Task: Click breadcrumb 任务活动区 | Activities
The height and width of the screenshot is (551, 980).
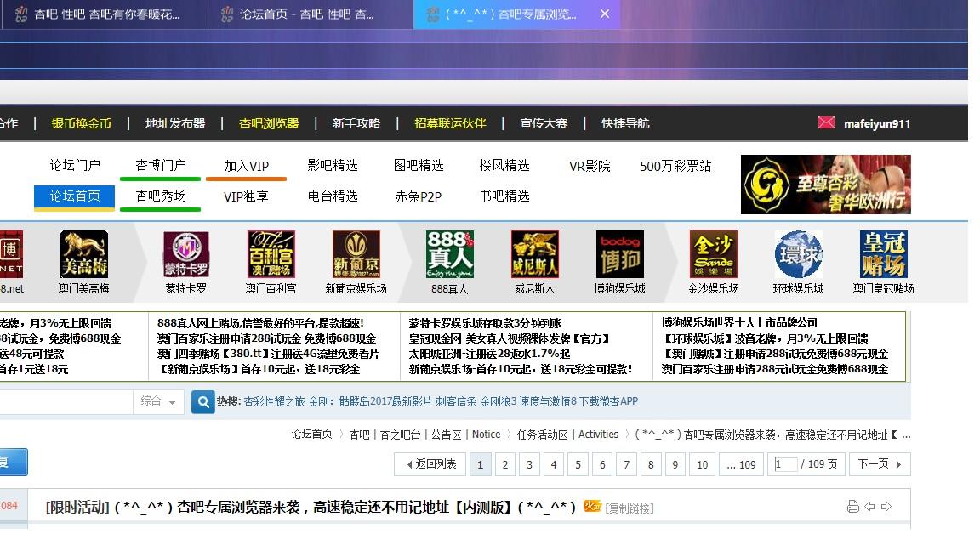Action: (x=567, y=435)
